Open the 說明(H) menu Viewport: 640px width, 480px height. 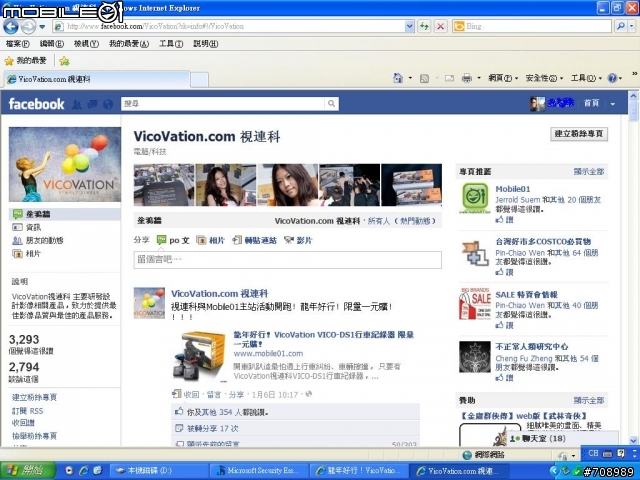tap(205, 44)
